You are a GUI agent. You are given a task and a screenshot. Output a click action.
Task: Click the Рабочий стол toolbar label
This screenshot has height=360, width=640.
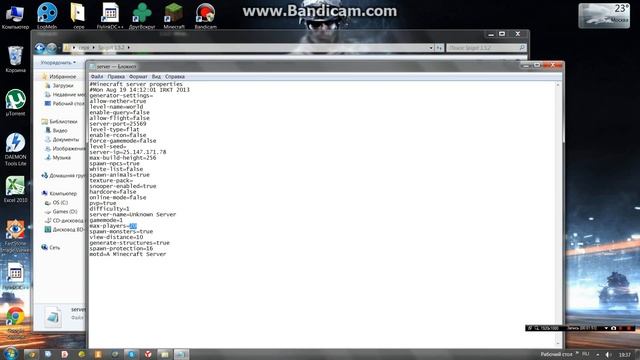[556, 354]
